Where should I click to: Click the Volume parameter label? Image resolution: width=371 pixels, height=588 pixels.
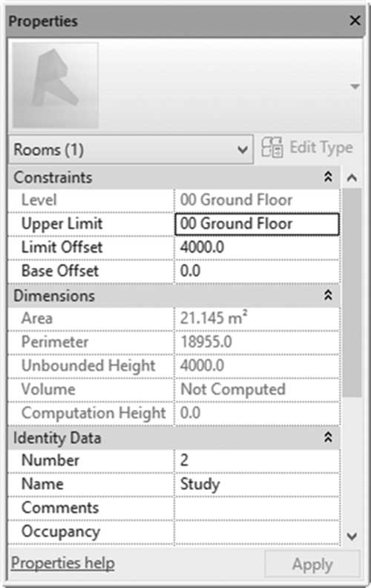(x=48, y=389)
